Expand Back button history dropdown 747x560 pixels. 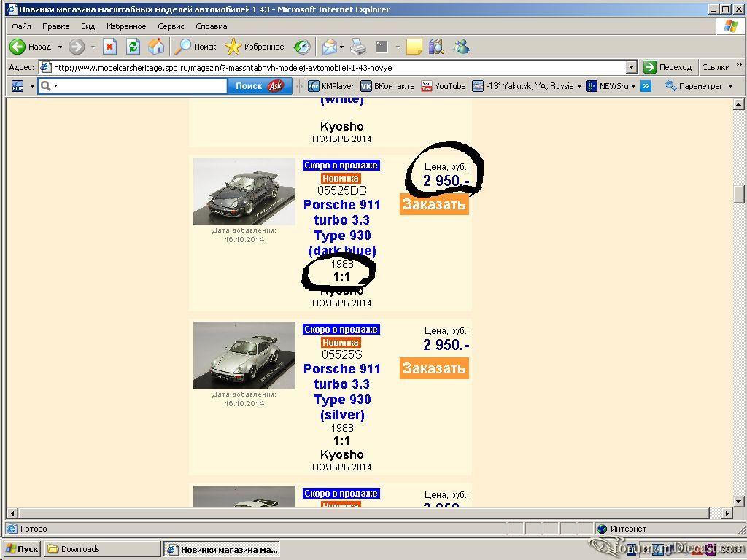[60, 47]
